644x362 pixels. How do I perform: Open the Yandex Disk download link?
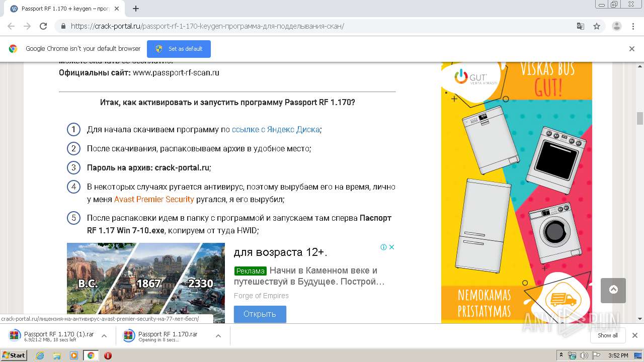276,129
